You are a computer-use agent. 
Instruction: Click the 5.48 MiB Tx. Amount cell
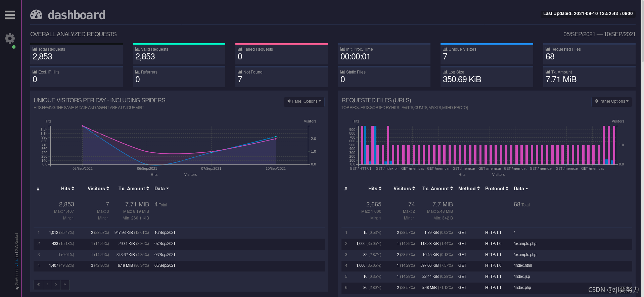[437, 288]
